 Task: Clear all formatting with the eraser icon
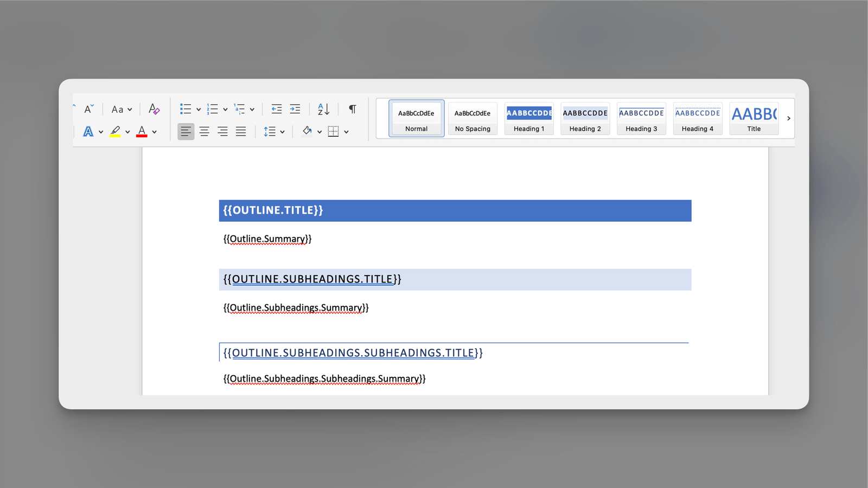point(154,108)
